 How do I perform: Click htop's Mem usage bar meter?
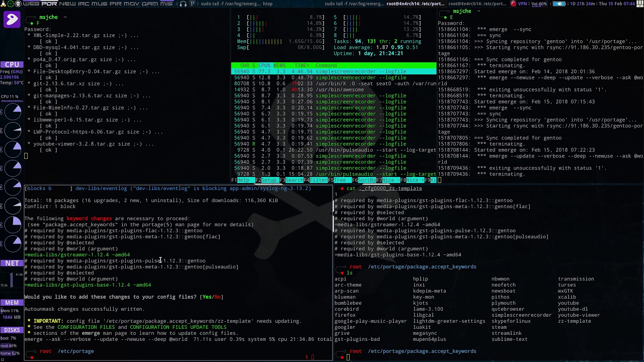(x=281, y=41)
